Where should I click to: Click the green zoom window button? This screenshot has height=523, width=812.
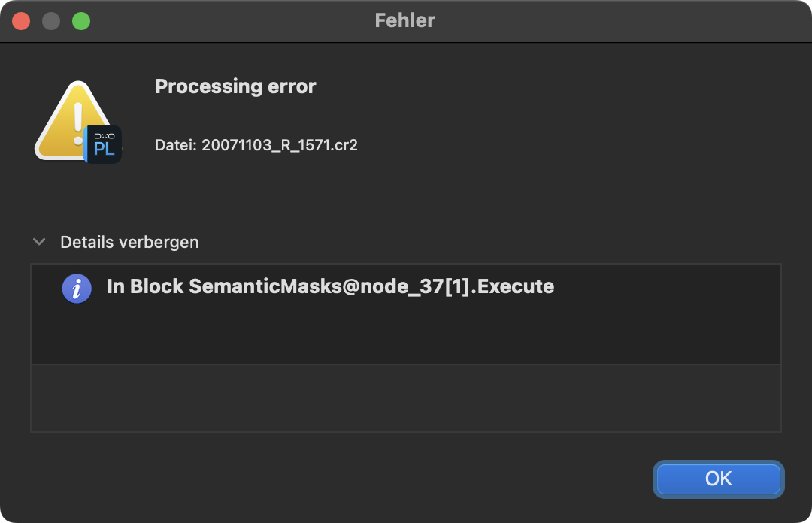81,21
